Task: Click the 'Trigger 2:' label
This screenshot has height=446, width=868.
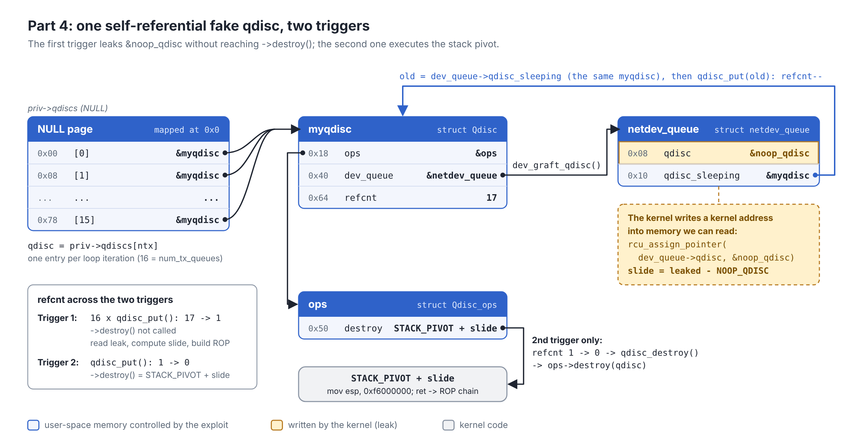Action: click(58, 362)
